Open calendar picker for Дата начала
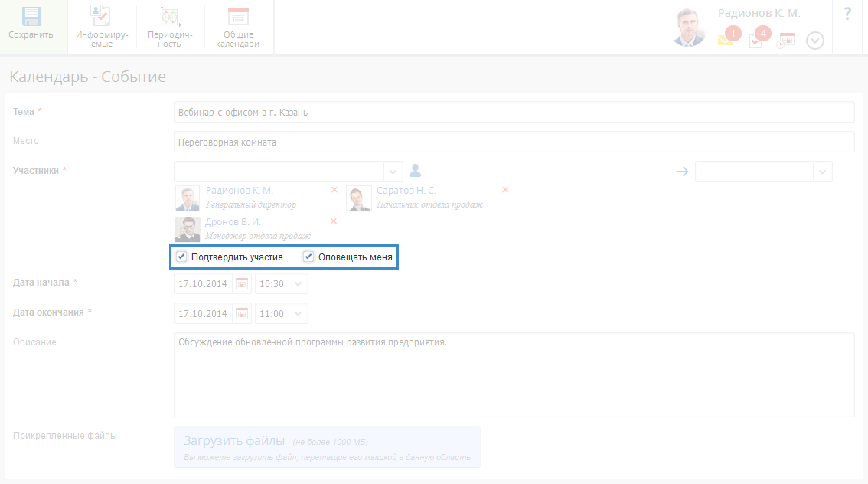 242,283
